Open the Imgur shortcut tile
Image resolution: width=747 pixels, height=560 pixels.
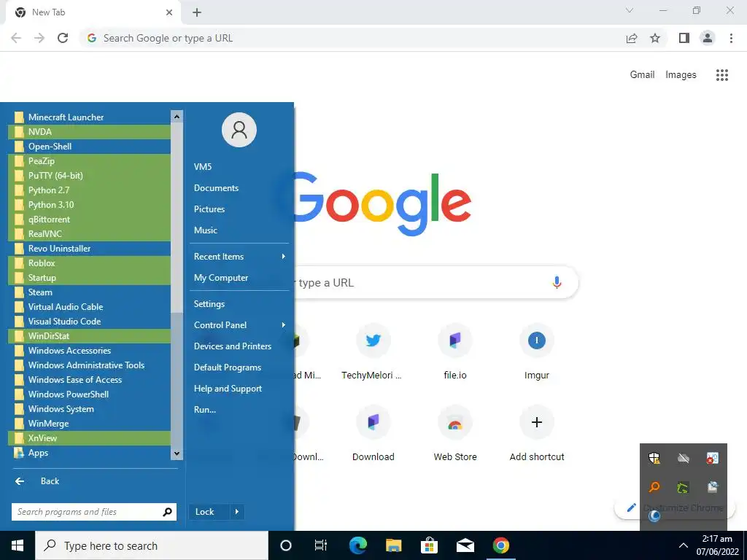click(537, 341)
